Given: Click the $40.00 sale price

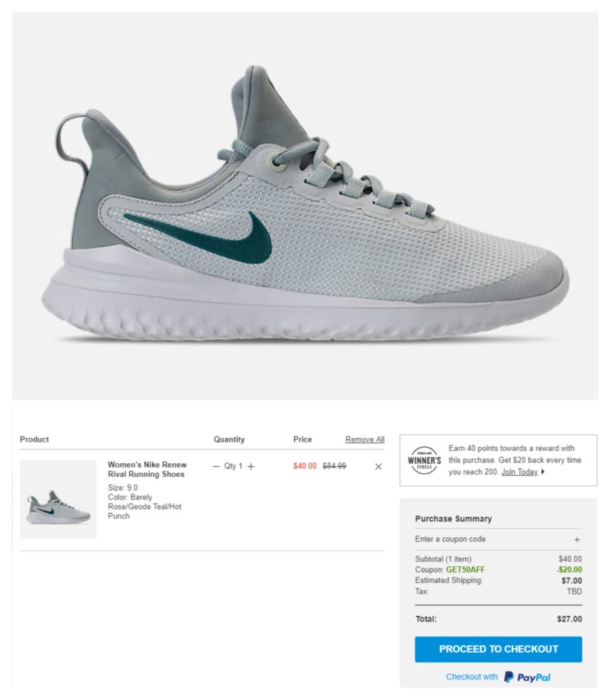Looking at the screenshot, I should 305,466.
